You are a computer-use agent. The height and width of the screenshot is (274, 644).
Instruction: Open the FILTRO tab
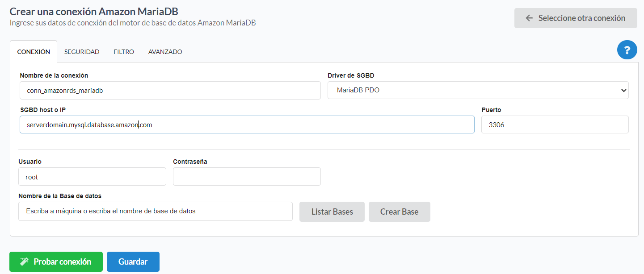coord(124,52)
